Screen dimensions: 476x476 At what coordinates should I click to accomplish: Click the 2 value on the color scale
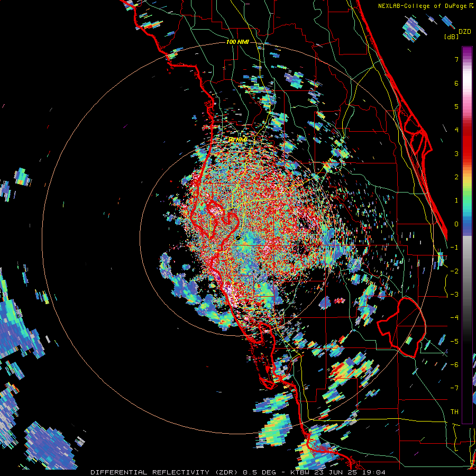pyautogui.click(x=456, y=177)
